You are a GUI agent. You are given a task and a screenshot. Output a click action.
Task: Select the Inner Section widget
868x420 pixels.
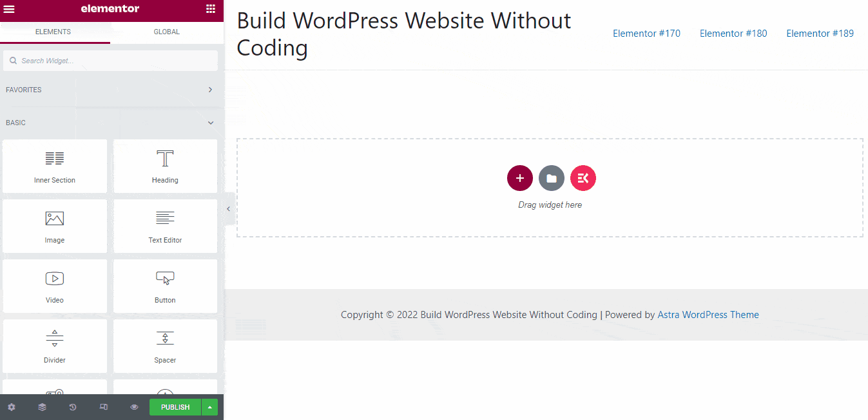coord(55,166)
